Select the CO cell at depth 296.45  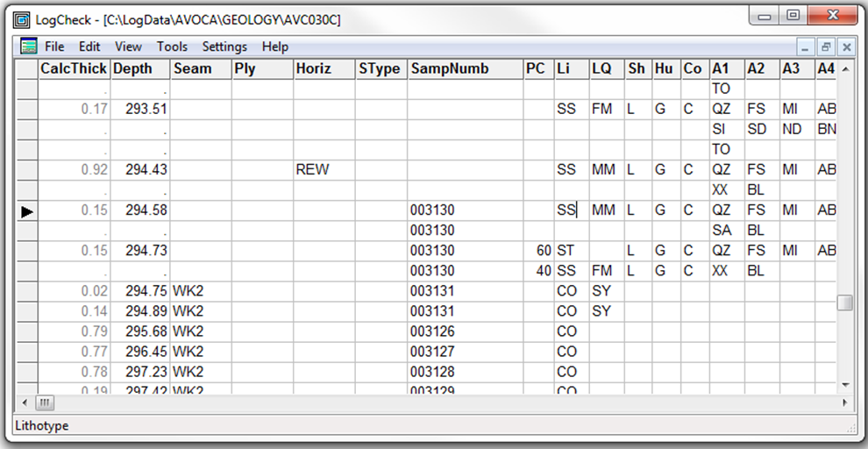(x=572, y=352)
